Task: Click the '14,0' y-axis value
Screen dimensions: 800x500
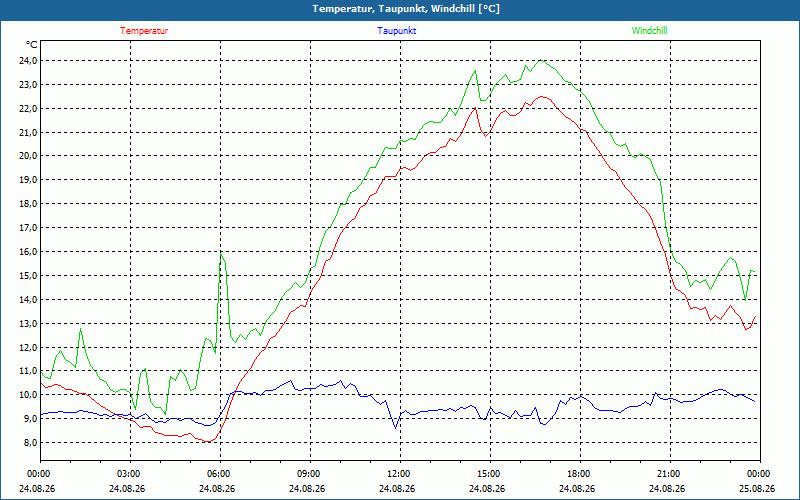Action: (x=29, y=299)
